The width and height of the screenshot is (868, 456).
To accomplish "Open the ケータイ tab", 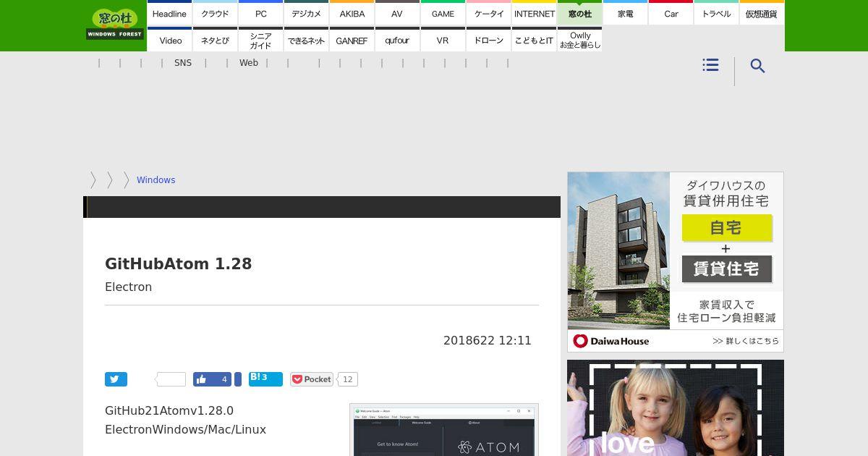I will pyautogui.click(x=488, y=14).
